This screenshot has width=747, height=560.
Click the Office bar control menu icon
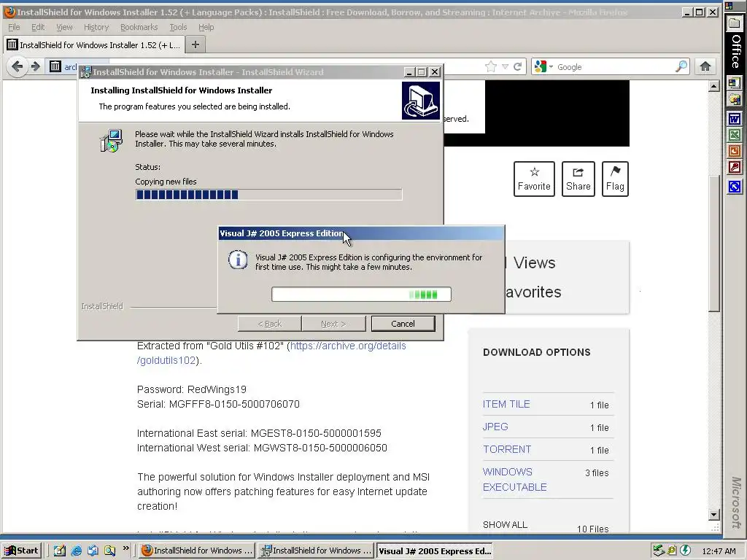(729, 5)
